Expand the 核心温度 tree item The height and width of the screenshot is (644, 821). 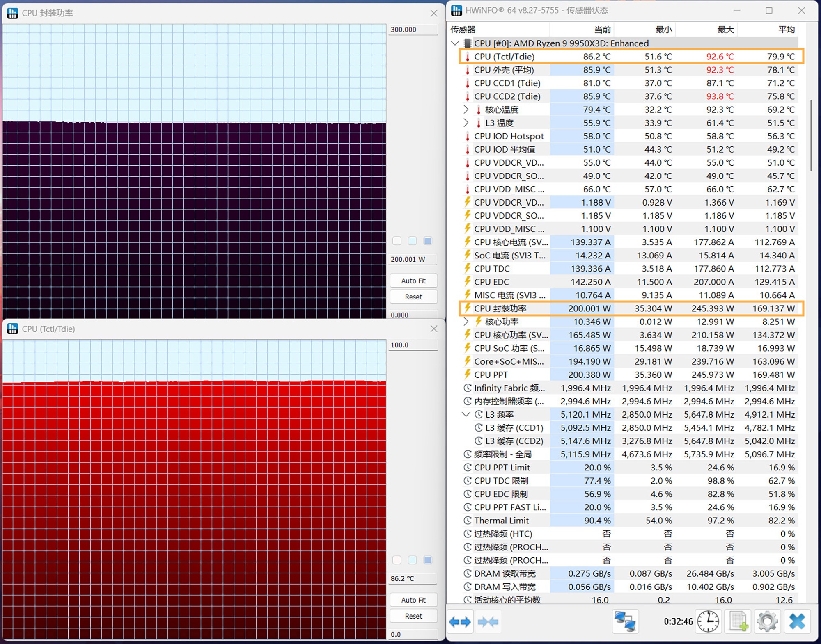[466, 110]
